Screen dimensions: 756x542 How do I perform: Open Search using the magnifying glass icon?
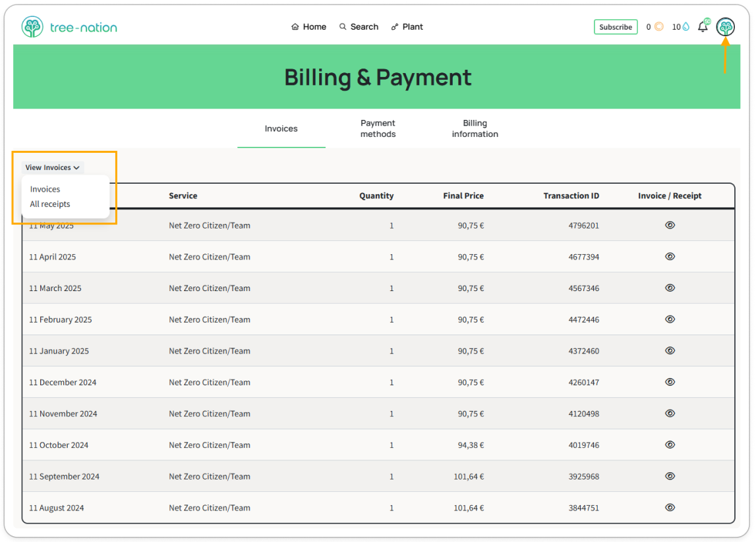343,26
